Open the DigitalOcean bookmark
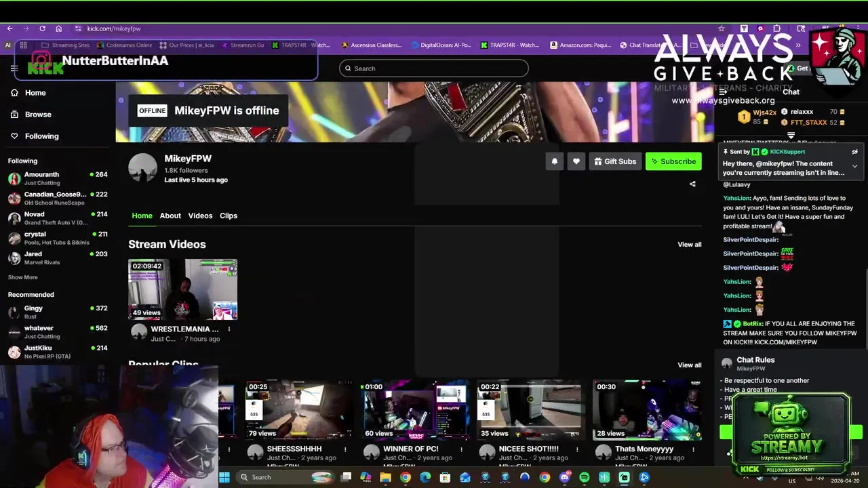The height and width of the screenshot is (488, 868). 441,45
